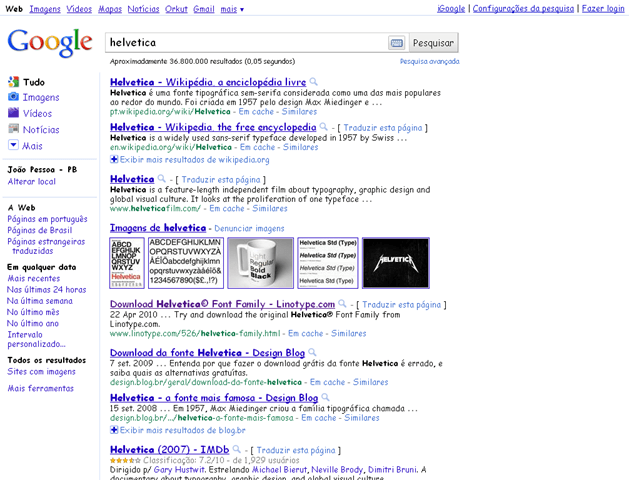This screenshot has height=480, width=629.
Task: Click the newspaper icon for Notícias
Action: coord(13,129)
